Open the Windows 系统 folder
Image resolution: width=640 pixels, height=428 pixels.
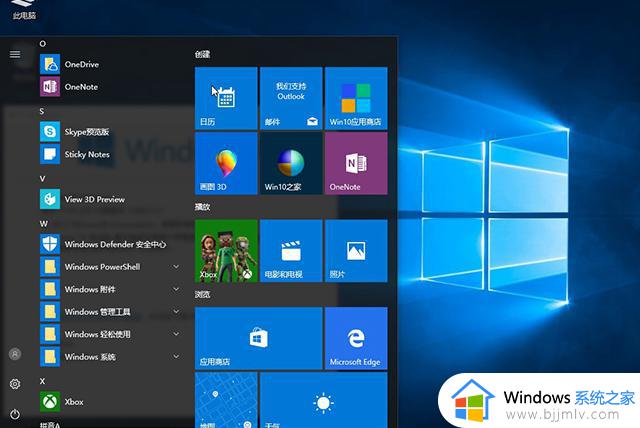[110, 356]
